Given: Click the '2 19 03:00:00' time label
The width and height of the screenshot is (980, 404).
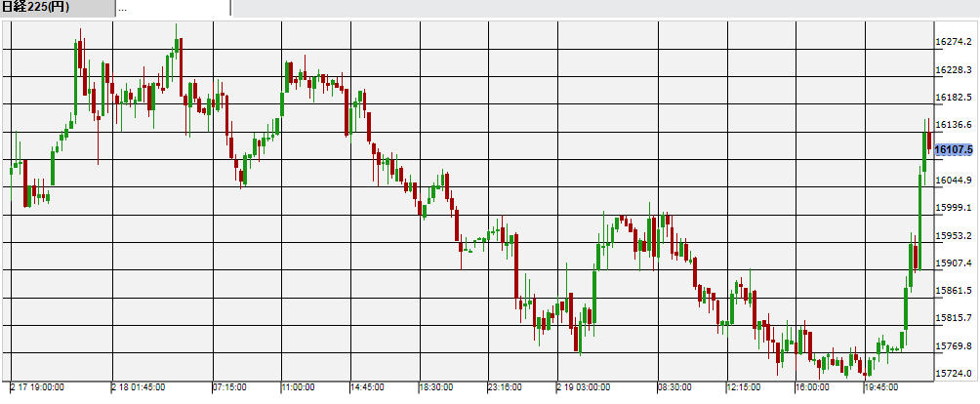Looking at the screenshot, I should 586,387.
